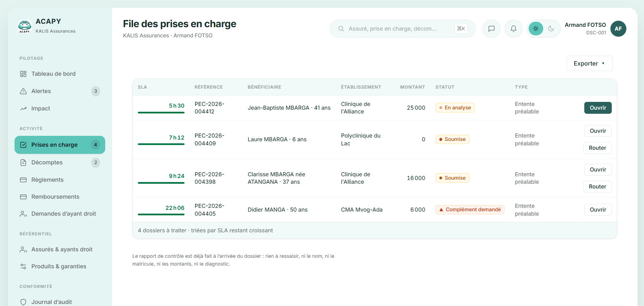Click the 22h06 SLA progress bar
644x306 pixels.
[x=161, y=214]
